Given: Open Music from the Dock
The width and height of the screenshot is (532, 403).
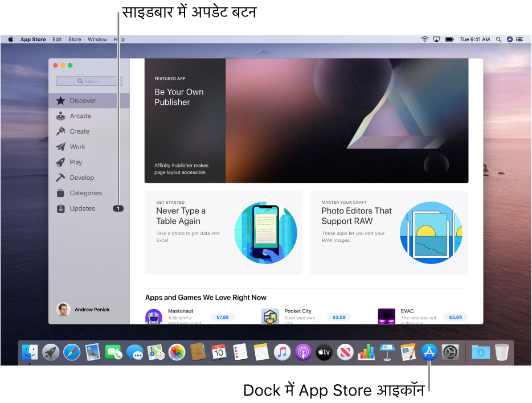Looking at the screenshot, I should tap(282, 352).
